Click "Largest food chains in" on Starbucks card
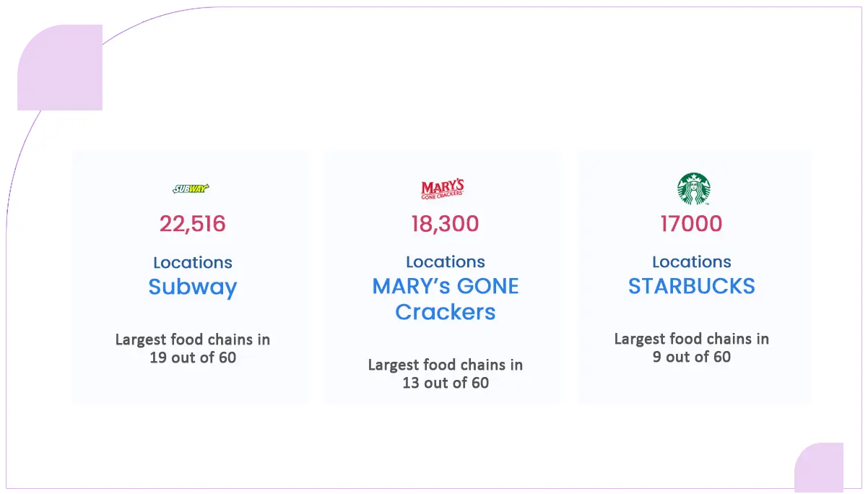 tap(691, 339)
